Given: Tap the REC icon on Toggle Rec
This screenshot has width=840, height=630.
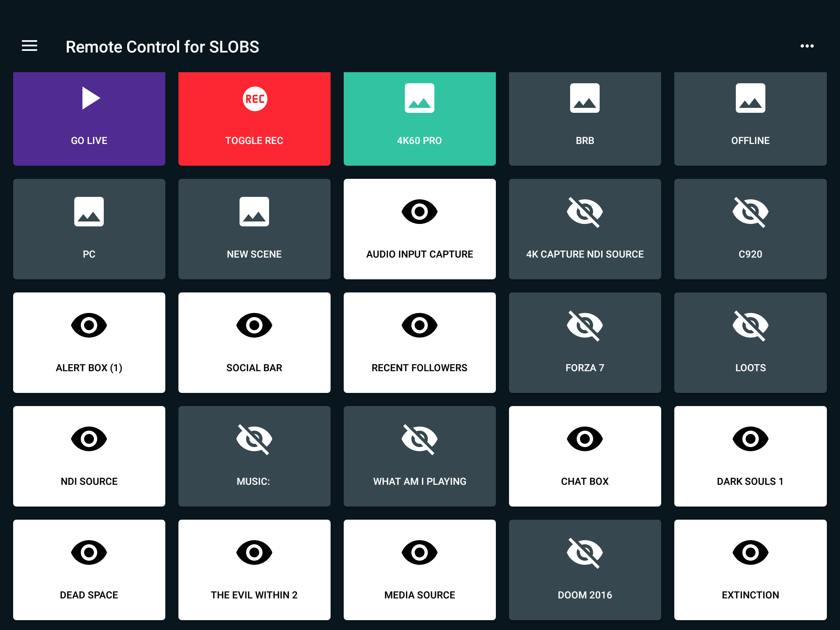Looking at the screenshot, I should tap(255, 99).
